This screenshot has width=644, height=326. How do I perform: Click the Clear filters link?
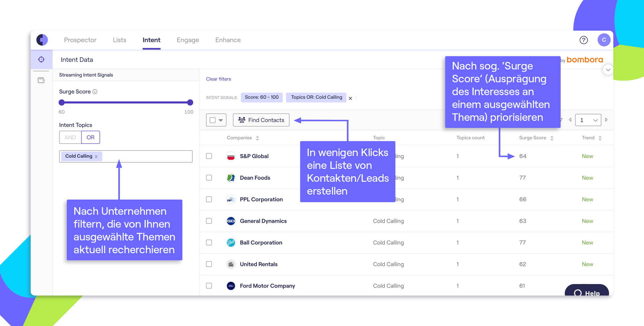tap(218, 79)
